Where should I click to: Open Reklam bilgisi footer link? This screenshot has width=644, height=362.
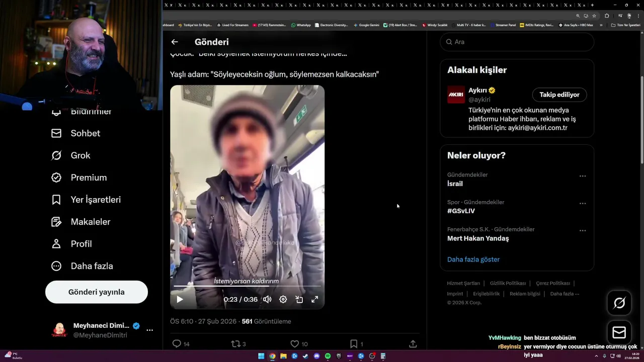[x=525, y=294]
